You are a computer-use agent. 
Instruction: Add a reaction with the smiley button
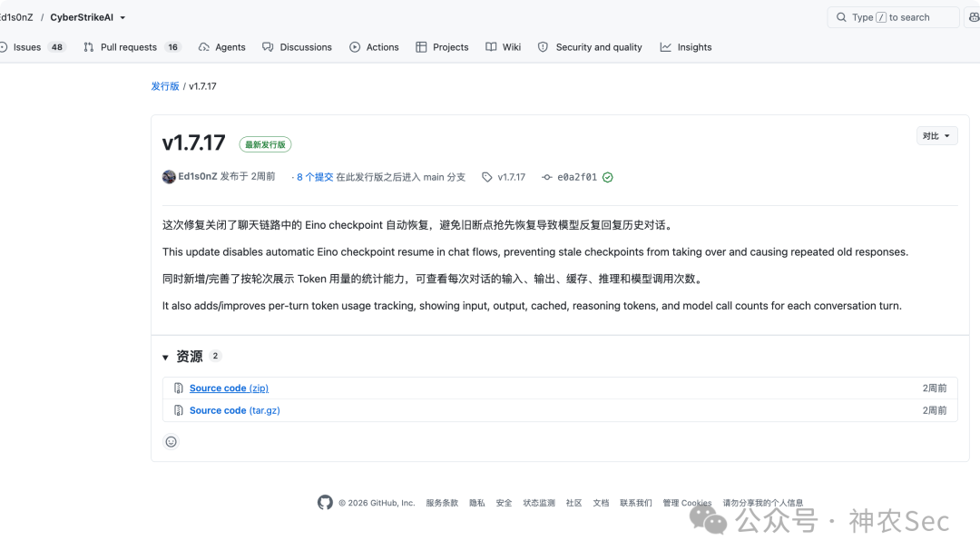click(171, 442)
